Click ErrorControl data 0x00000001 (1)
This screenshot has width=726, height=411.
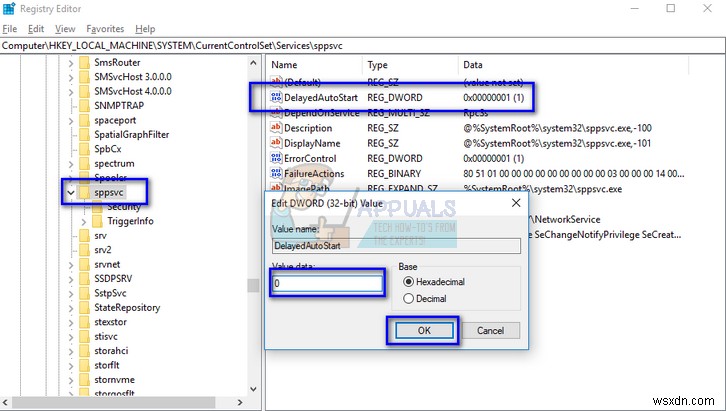pyautogui.click(x=494, y=158)
